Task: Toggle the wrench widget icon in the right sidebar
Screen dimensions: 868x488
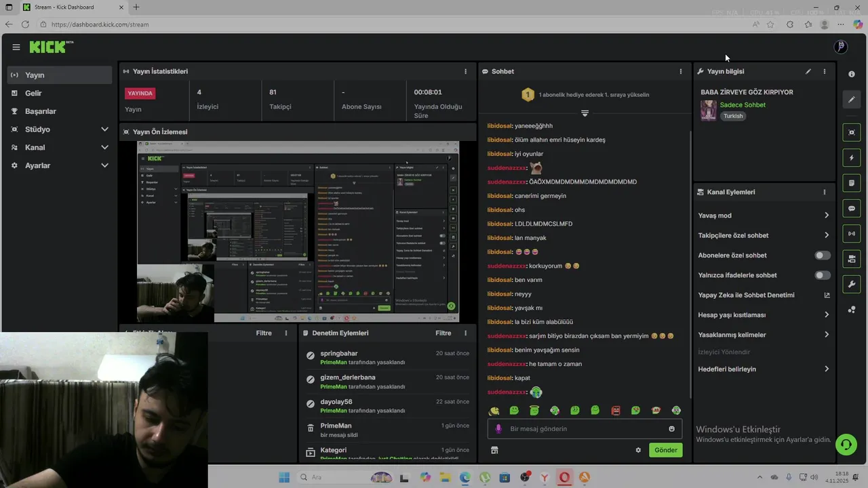Action: pyautogui.click(x=852, y=284)
